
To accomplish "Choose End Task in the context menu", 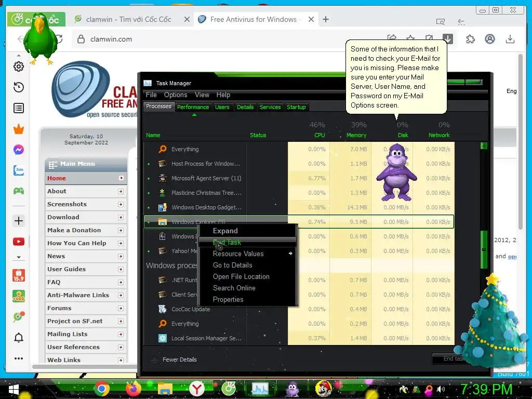I will [x=247, y=242].
